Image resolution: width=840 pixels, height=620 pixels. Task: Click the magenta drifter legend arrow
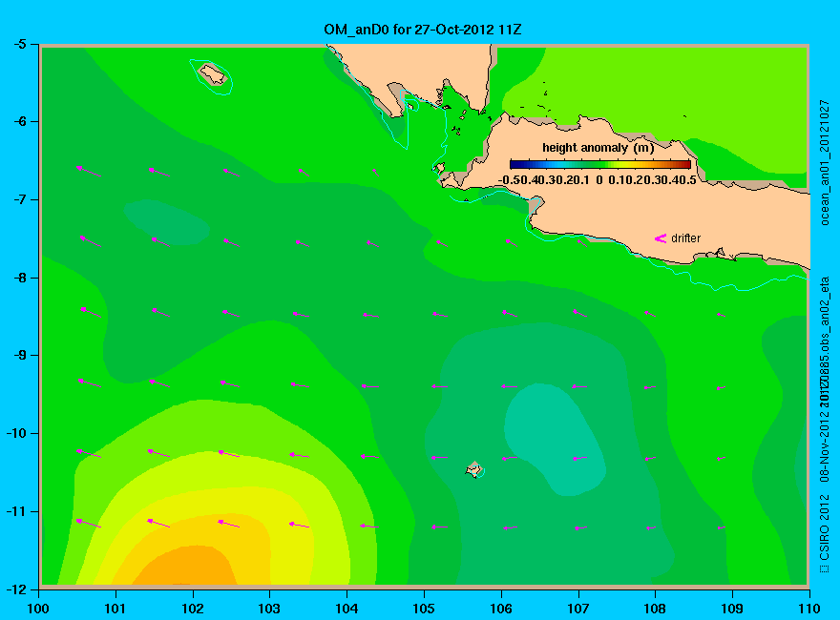pos(660,238)
